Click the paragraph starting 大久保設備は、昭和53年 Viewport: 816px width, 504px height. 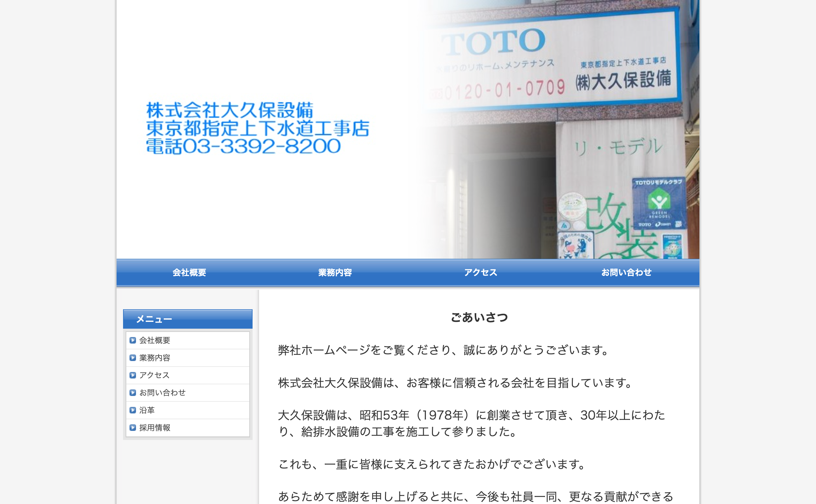472,423
